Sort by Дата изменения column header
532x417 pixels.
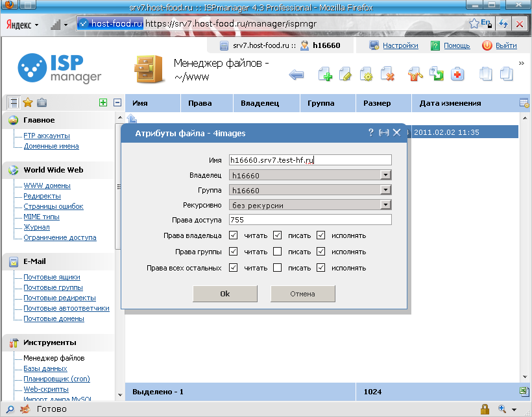tap(465, 103)
